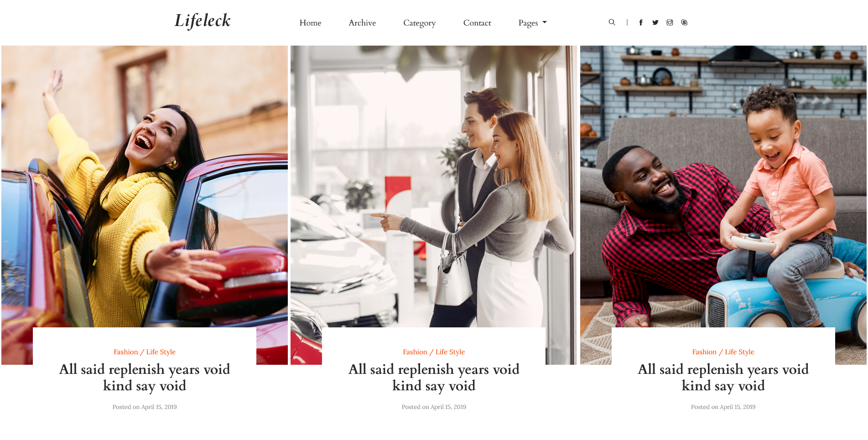868x440 pixels.
Task: Click the Skype icon in header
Action: click(684, 22)
